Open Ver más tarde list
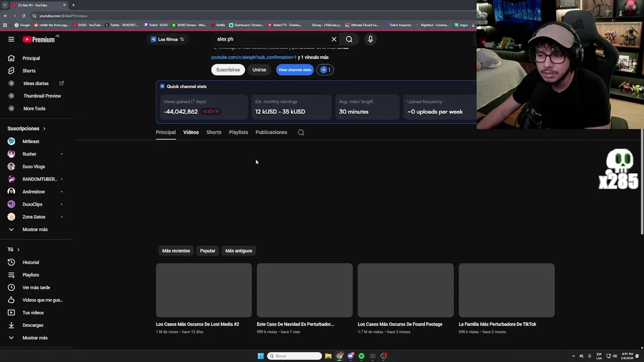 pos(36,288)
